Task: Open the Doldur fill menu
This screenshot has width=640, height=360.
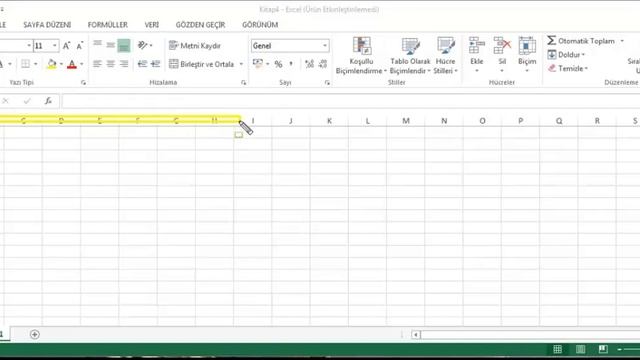Action: (x=566, y=55)
